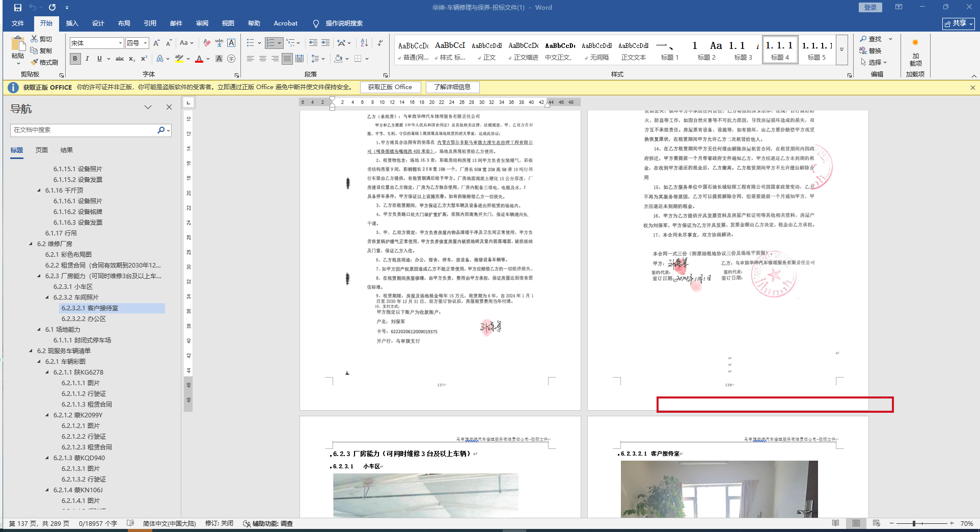
Task: Dismiss the yellow Office license notification bar
Action: (972, 87)
